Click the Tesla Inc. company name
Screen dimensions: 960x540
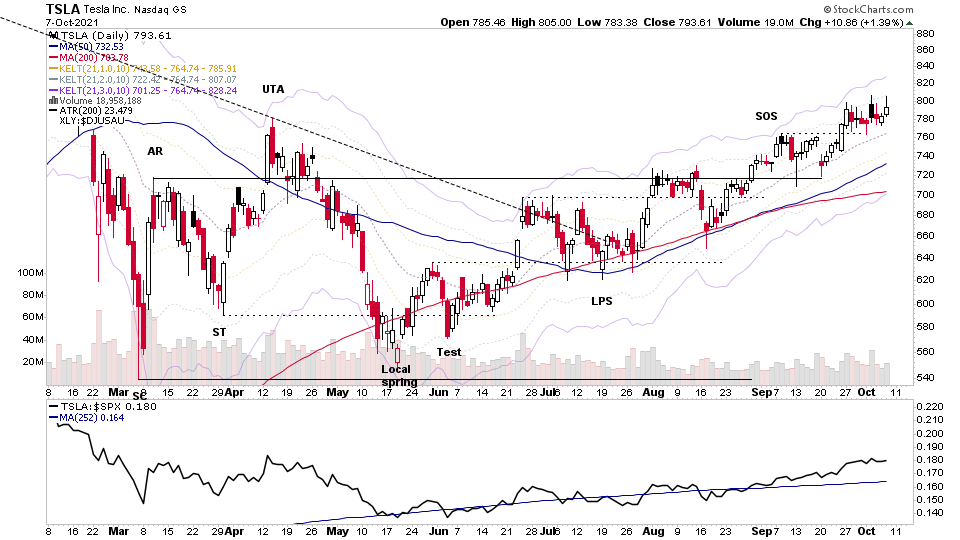click(x=107, y=10)
